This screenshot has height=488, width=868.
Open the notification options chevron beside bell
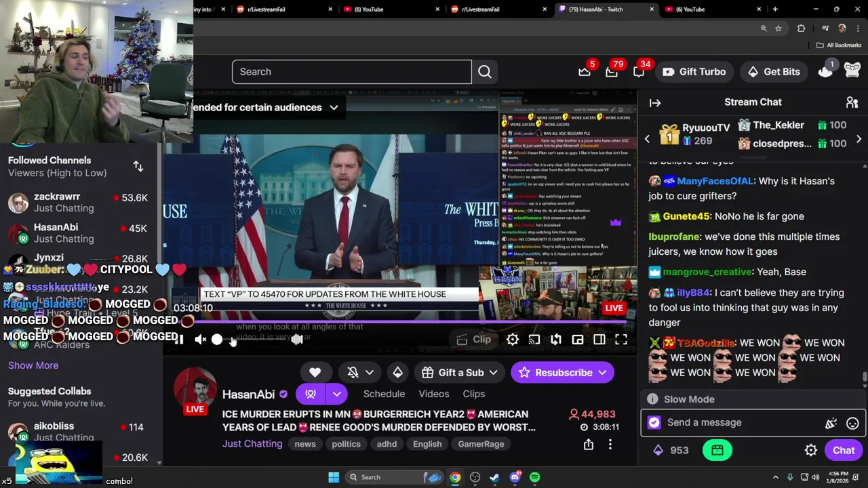(370, 372)
